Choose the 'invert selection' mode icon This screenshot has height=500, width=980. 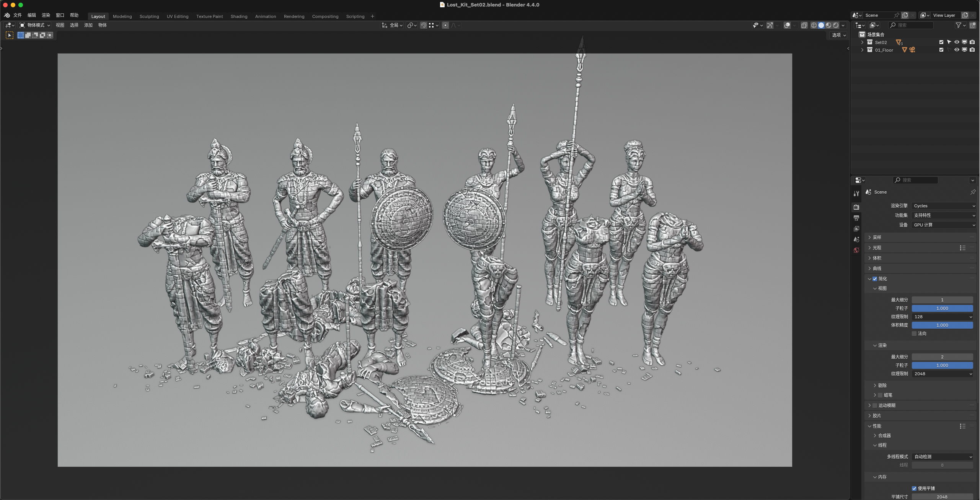tap(42, 35)
